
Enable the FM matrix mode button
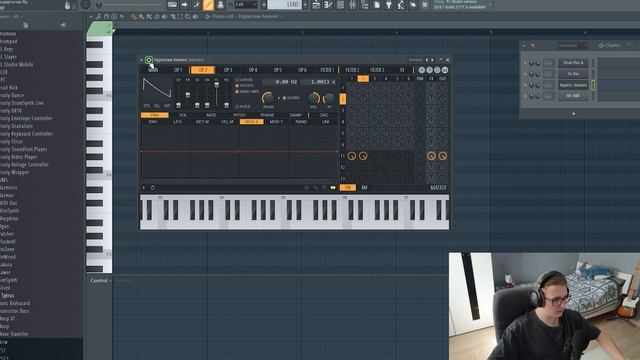pyautogui.click(x=348, y=188)
